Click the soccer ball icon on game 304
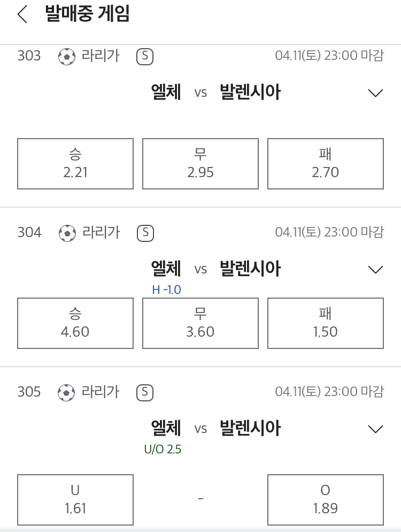This screenshot has width=401, height=532. coord(67,233)
